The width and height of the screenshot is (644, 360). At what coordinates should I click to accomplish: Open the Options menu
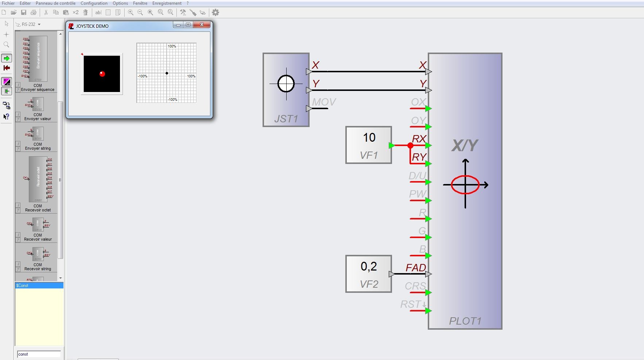coord(120,3)
